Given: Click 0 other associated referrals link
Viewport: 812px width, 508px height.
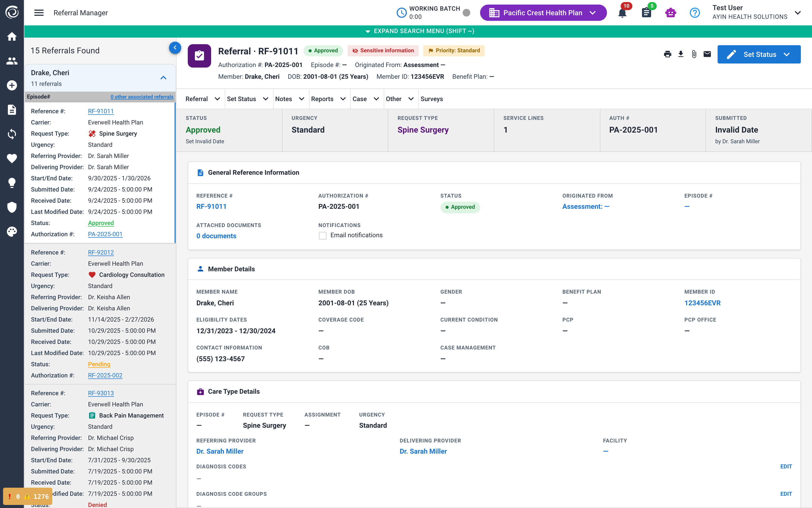Looking at the screenshot, I should pyautogui.click(x=142, y=97).
